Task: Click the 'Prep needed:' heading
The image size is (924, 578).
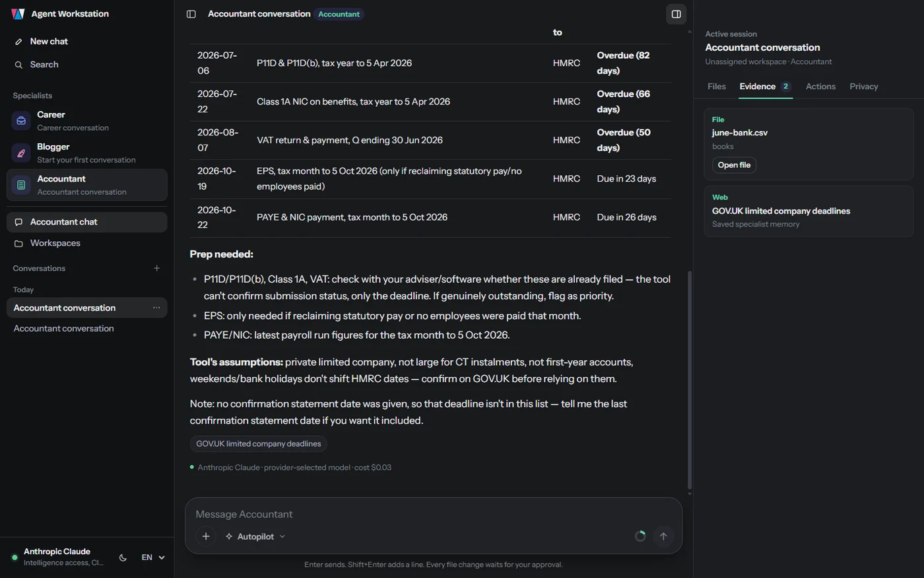Action: (221, 254)
